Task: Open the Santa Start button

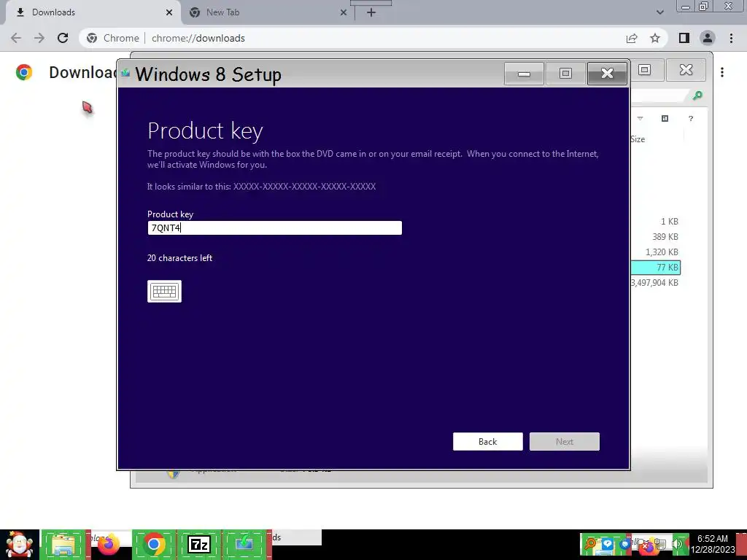Action: pyautogui.click(x=19, y=544)
